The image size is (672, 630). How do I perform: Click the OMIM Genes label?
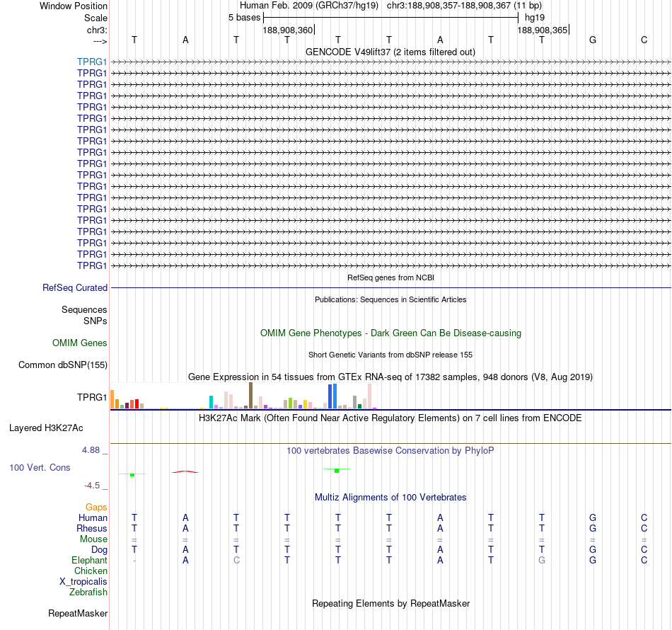pyautogui.click(x=79, y=343)
